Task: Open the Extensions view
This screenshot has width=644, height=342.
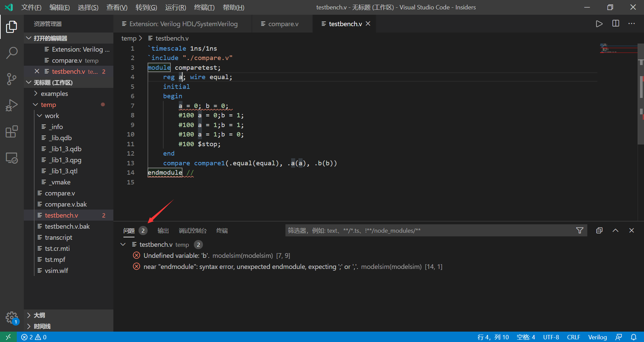Action: pos(12,131)
